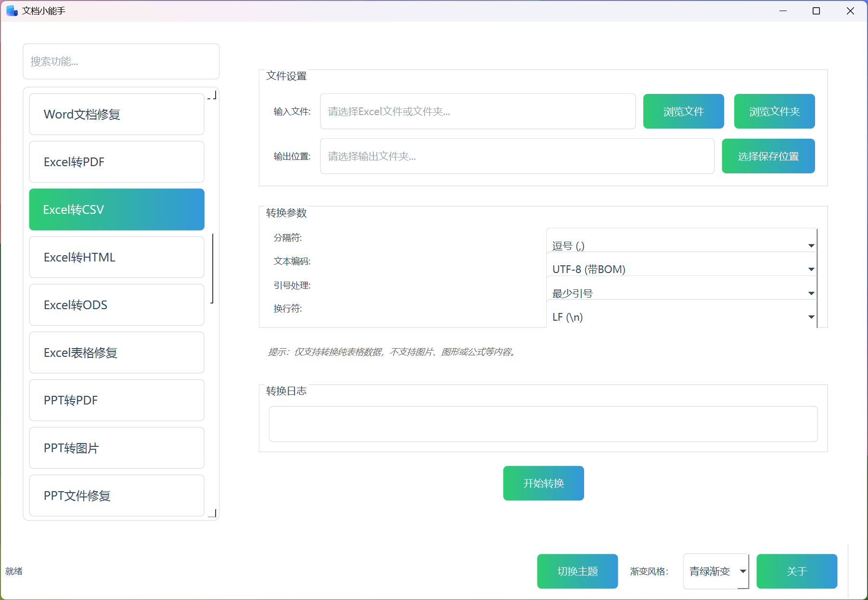Click the 文档小能手 app logo icon
Image resolution: width=868 pixels, height=600 pixels.
click(11, 11)
